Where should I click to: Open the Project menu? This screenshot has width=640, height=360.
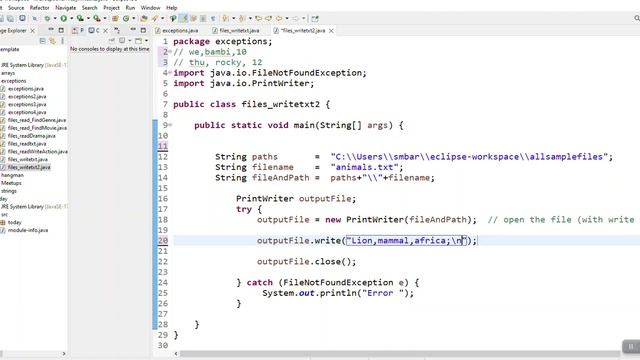(111, 8)
